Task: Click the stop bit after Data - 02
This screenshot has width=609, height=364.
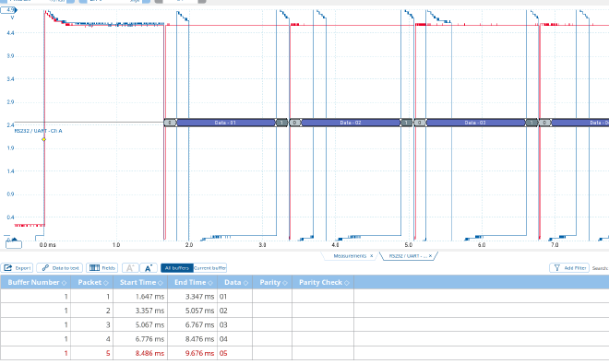Action: [x=406, y=123]
